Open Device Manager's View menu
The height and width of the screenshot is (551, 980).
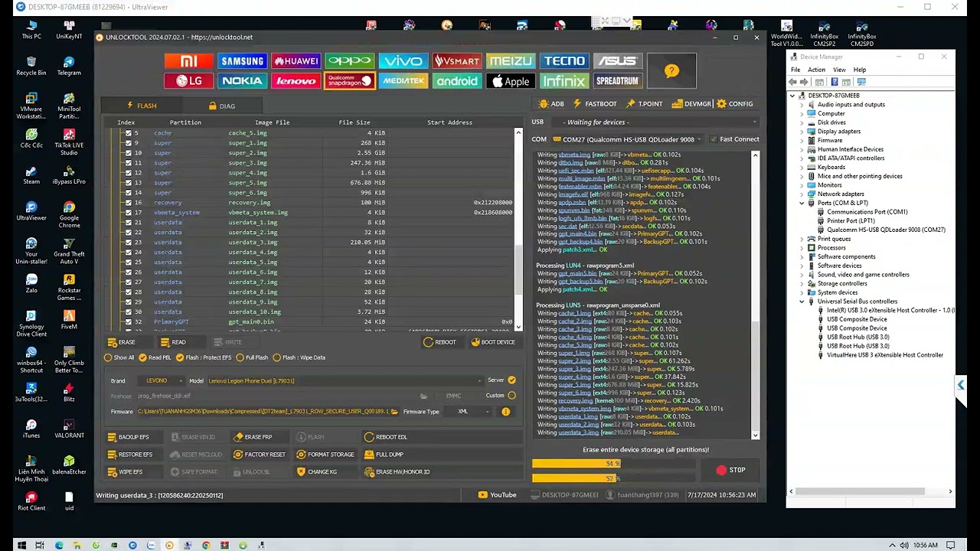coord(840,70)
